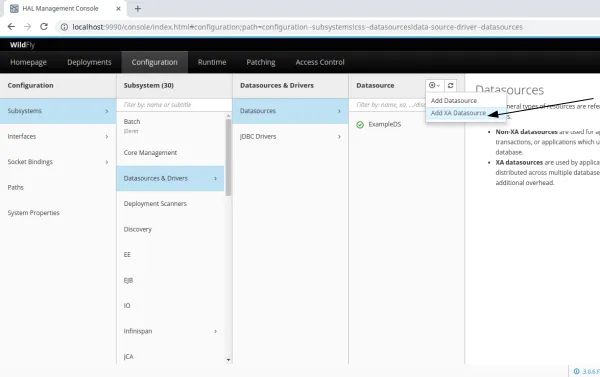Expand the Socket Bindings chevron

coord(107,162)
